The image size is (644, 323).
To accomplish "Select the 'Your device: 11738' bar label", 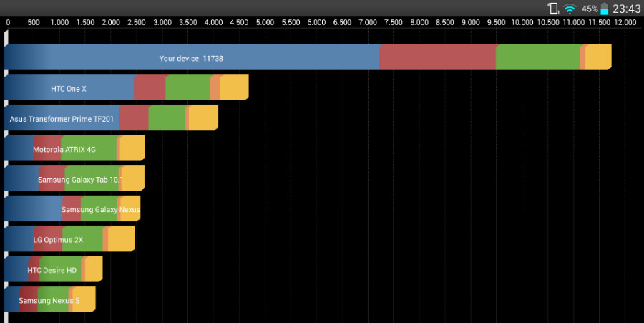I will [191, 58].
